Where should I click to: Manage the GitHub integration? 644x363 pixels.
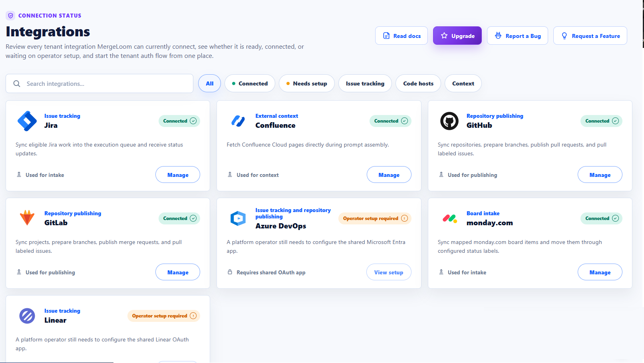click(x=600, y=175)
